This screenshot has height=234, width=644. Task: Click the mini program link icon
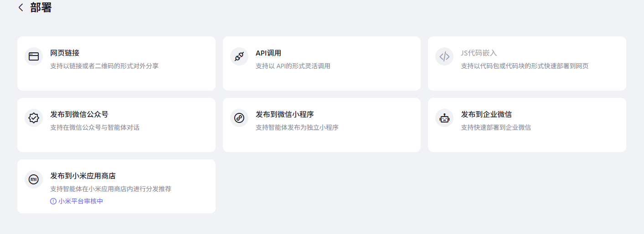tap(239, 118)
